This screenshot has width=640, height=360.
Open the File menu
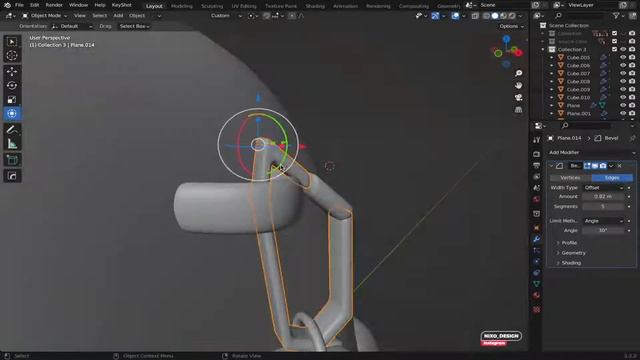(19, 5)
